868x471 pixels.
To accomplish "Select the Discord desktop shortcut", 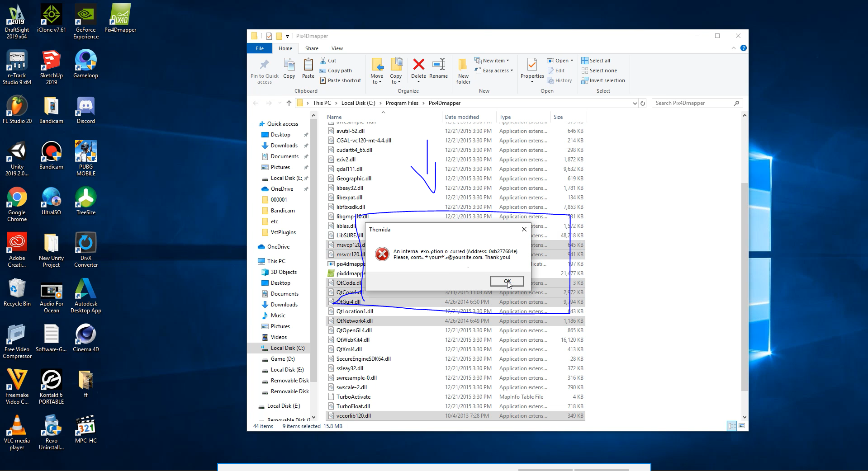I will click(85, 110).
